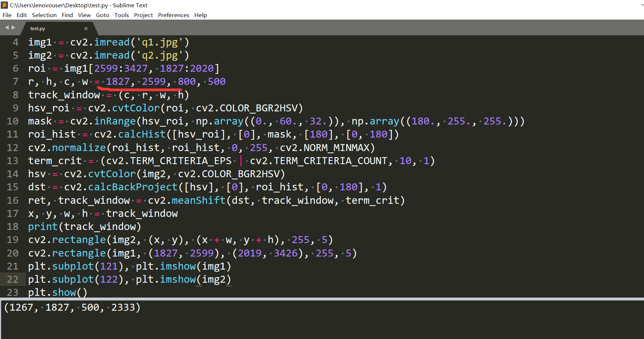Click 2599:3427 slice on line 6
This screenshot has height=339, width=644.
pos(121,68)
